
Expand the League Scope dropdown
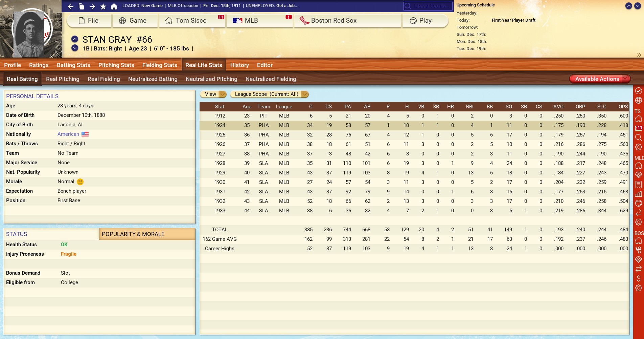tap(269, 94)
